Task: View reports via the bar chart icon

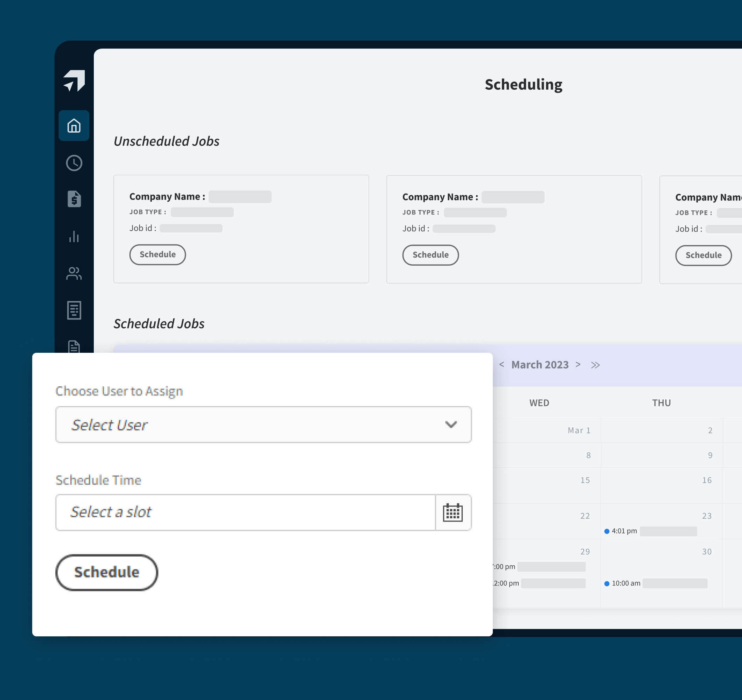Action: pos(73,237)
